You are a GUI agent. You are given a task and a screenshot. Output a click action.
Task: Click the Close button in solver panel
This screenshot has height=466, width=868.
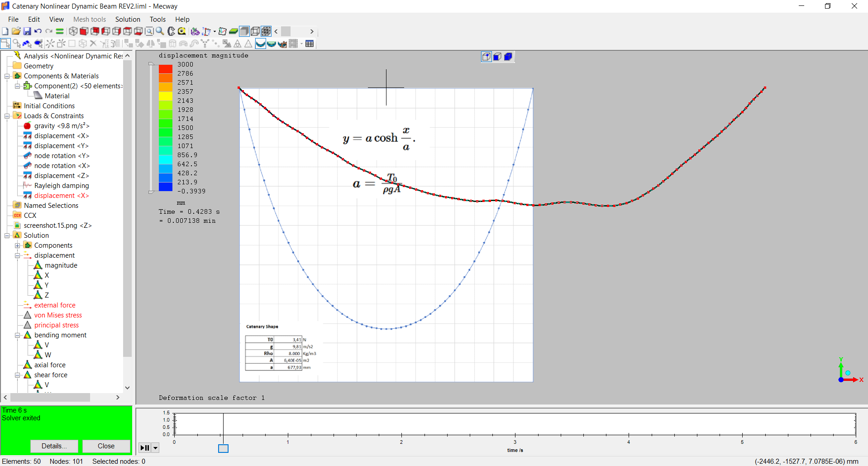coord(106,446)
